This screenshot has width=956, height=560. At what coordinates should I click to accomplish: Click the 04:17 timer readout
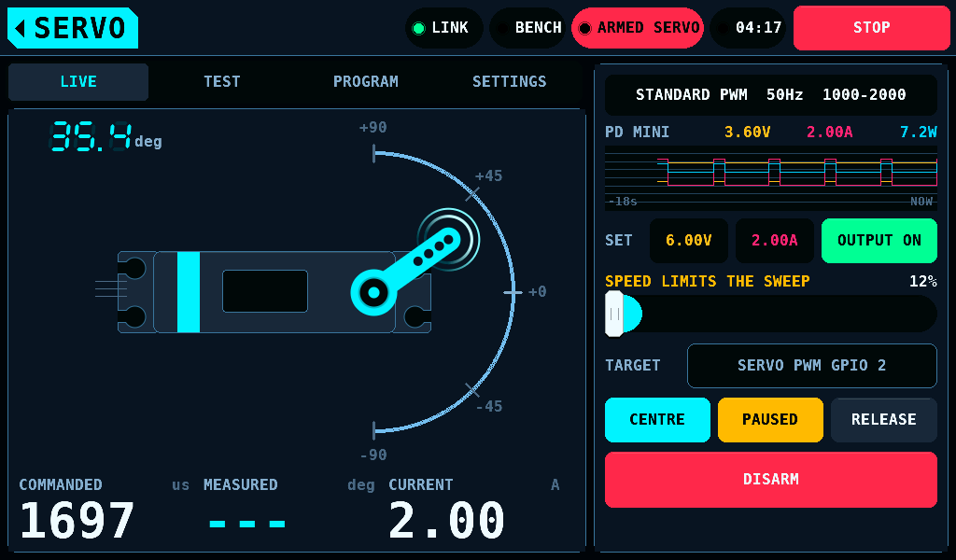tap(748, 28)
